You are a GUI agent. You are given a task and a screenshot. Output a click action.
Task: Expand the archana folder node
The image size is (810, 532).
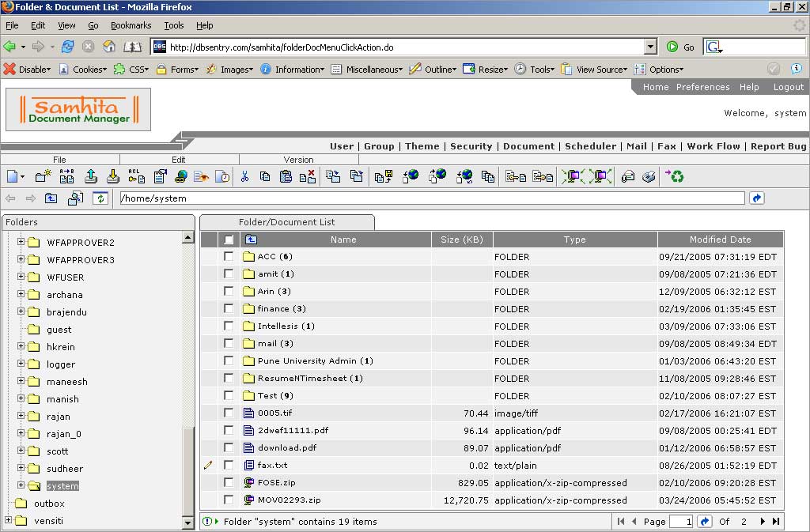21,293
